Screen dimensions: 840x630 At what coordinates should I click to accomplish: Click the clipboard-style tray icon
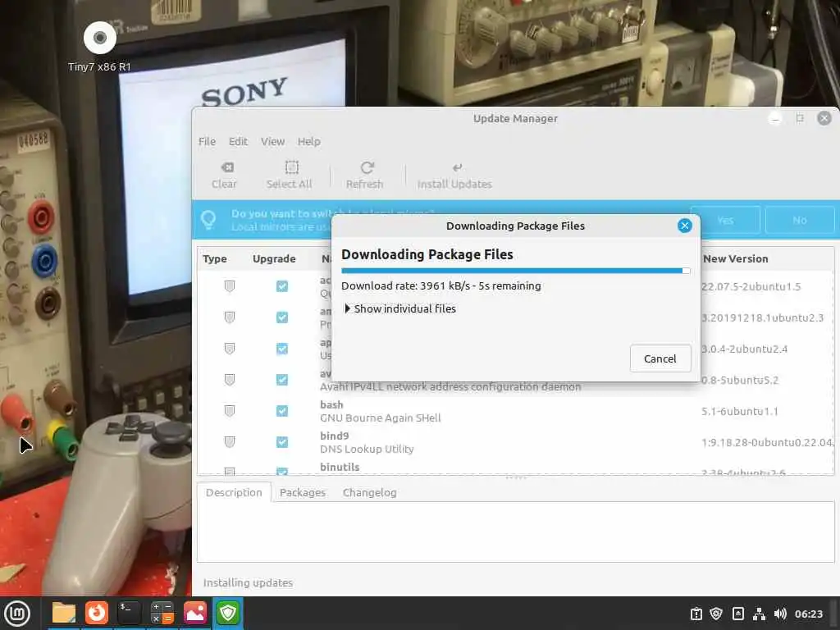(x=696, y=614)
